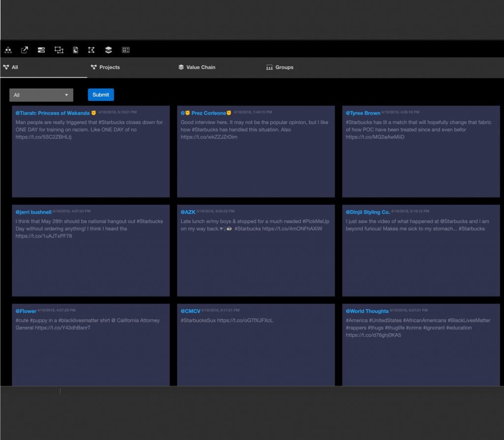Click the external-link arrow toolbar icon
This screenshot has height=440, width=504.
25,50
